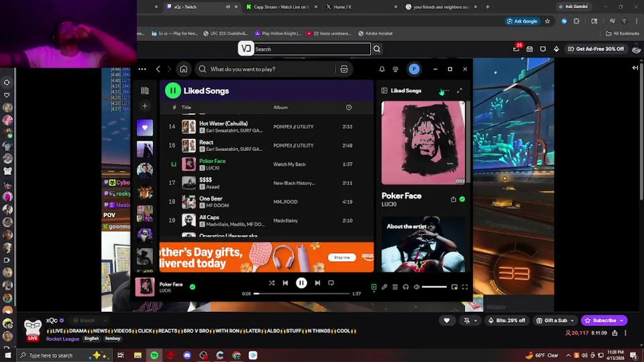Screen dimensions: 644x362
Task: Select the One Beer track
Action: coord(266,202)
